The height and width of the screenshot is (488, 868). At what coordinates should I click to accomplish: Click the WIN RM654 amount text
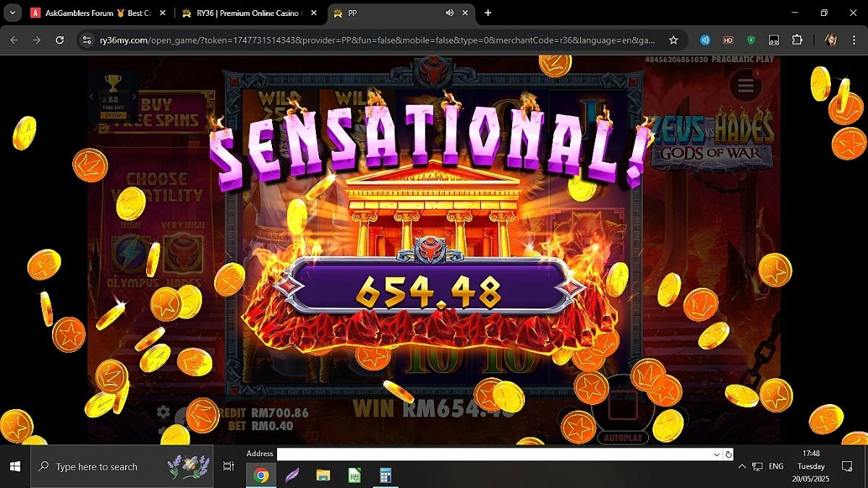(x=434, y=409)
